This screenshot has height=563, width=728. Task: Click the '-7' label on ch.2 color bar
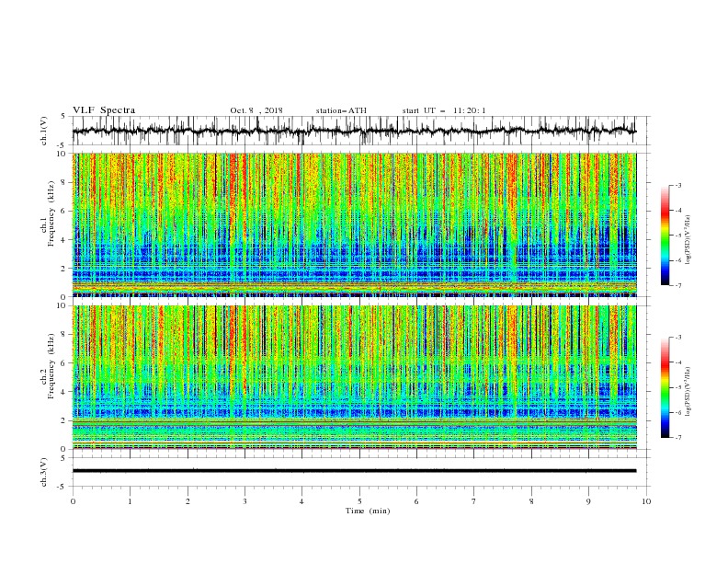pyautogui.click(x=677, y=438)
